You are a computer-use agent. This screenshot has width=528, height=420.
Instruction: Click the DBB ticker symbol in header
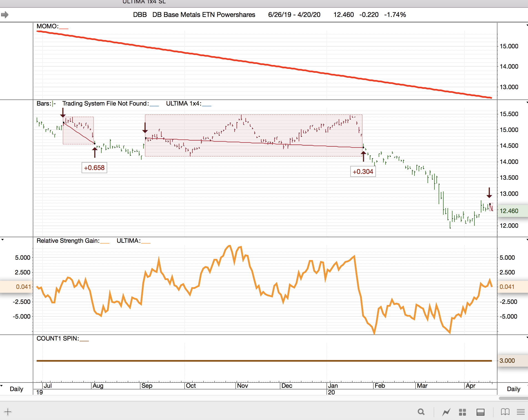140,15
